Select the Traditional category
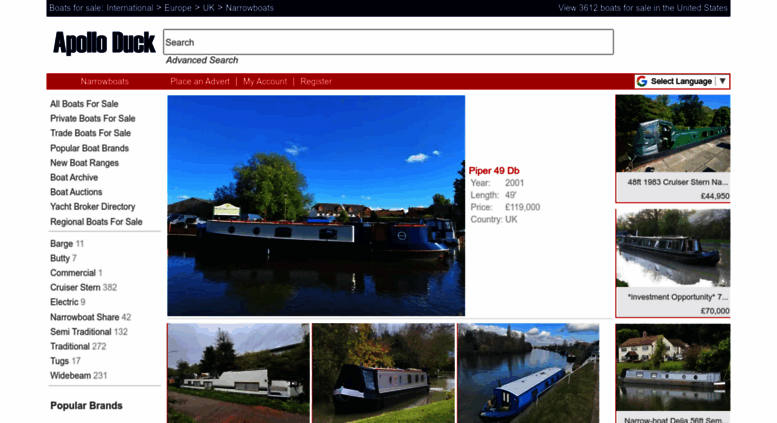The height and width of the screenshot is (423, 777). point(70,346)
